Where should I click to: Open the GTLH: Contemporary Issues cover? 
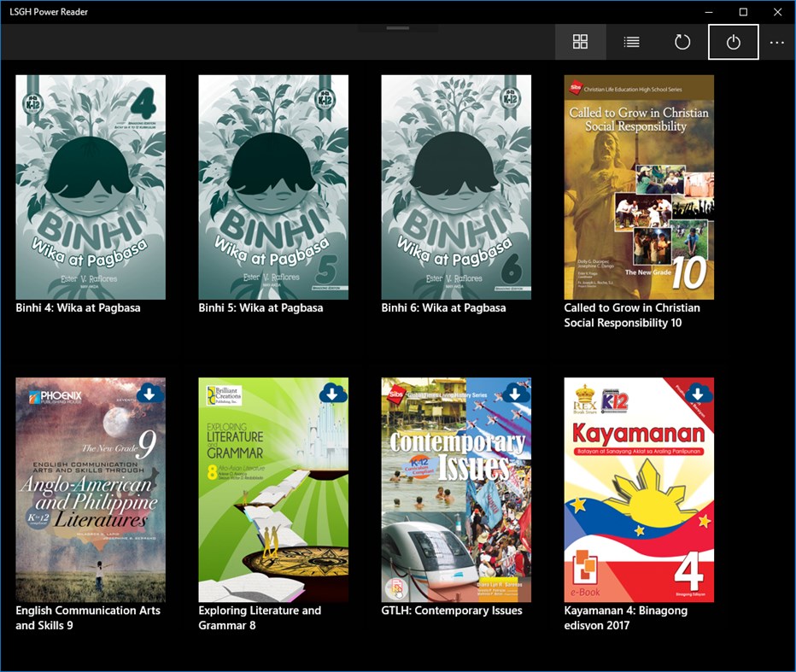click(x=456, y=489)
